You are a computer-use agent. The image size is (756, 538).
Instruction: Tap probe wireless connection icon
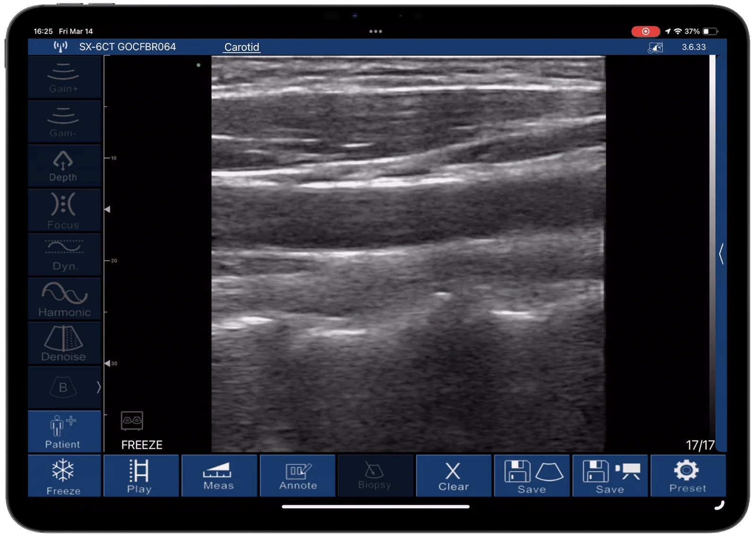60,46
